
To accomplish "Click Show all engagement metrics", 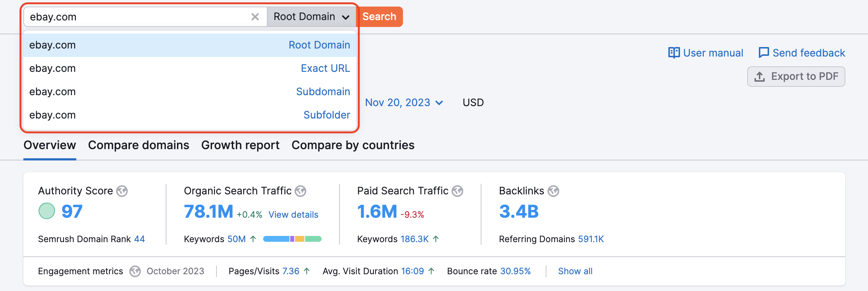I will 575,271.
